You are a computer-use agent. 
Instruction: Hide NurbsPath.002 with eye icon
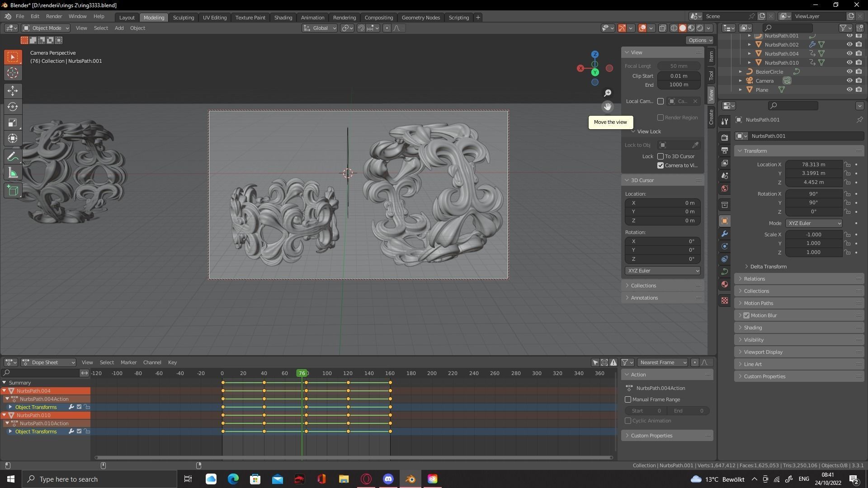click(x=849, y=44)
